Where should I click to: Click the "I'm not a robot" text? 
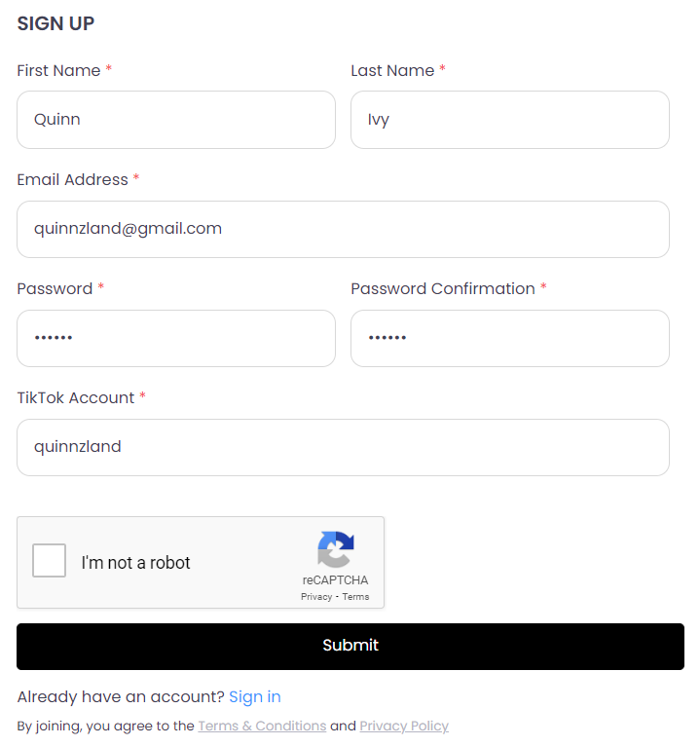point(135,562)
